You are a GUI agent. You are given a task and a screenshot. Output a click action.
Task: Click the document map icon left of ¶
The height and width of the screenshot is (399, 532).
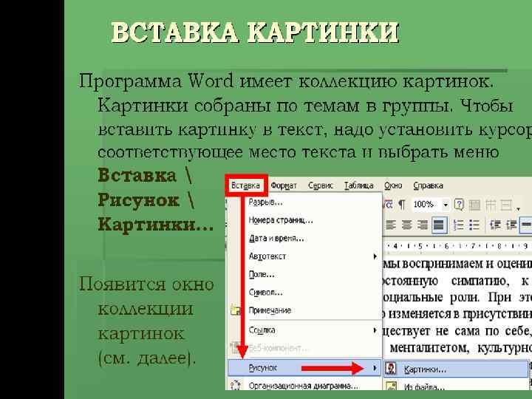point(388,205)
